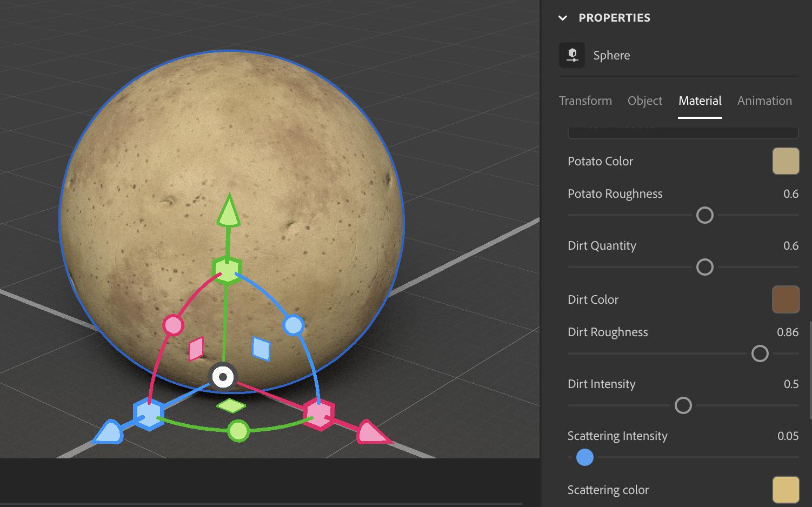Open the Dirt Color swatch
This screenshot has height=507, width=812.
coord(786,299)
